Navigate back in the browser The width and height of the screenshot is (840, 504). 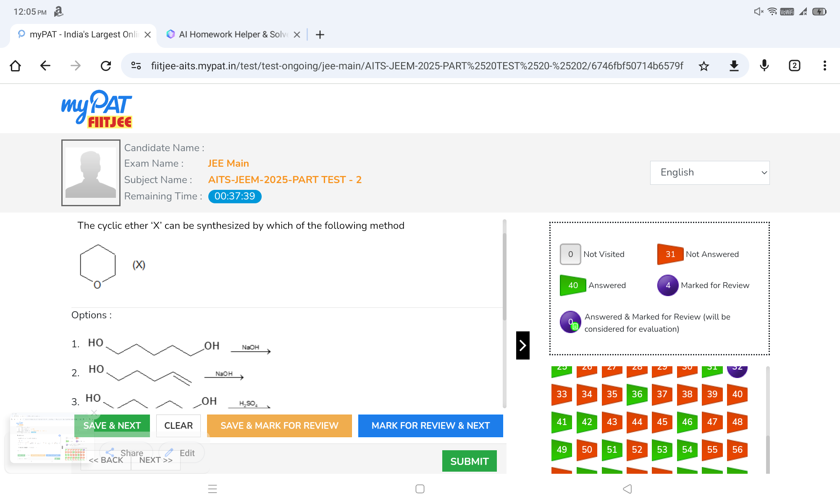pos(45,66)
